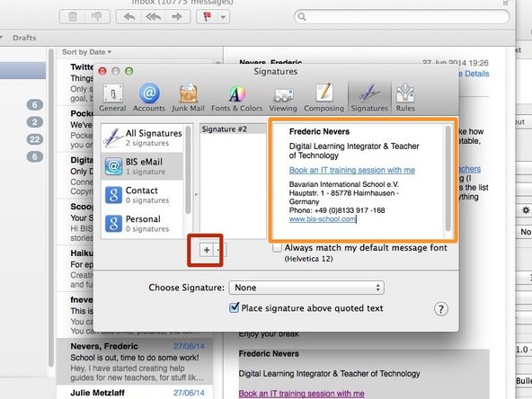Click the trash delete toolbar icon

click(x=73, y=16)
